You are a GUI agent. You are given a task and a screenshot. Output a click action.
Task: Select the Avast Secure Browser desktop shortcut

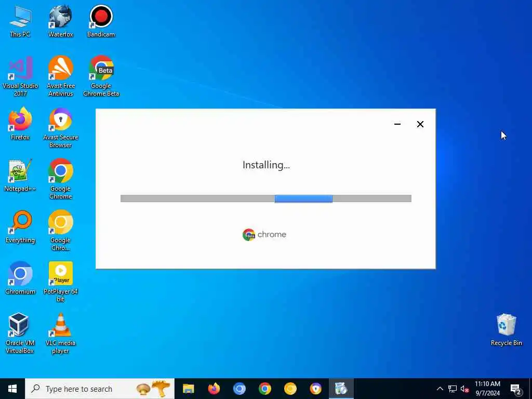coord(60,128)
